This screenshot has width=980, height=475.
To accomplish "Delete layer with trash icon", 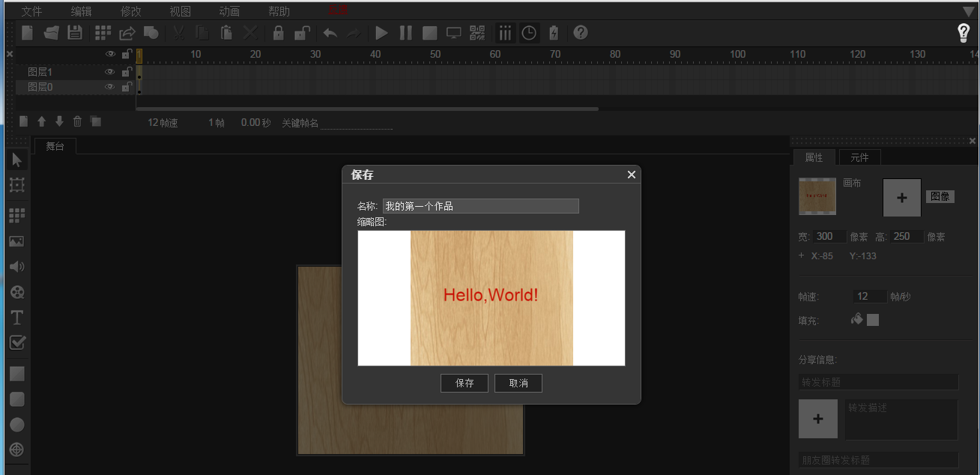I will coord(77,121).
